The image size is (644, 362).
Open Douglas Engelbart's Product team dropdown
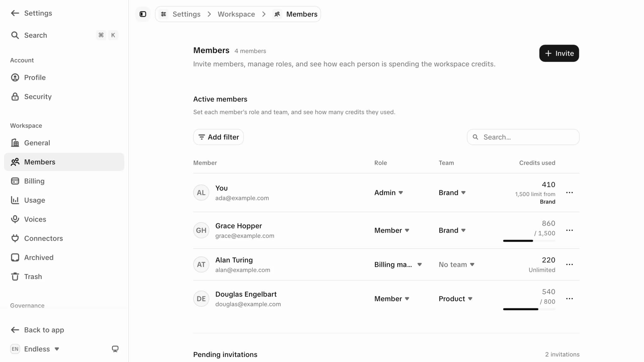point(456,299)
